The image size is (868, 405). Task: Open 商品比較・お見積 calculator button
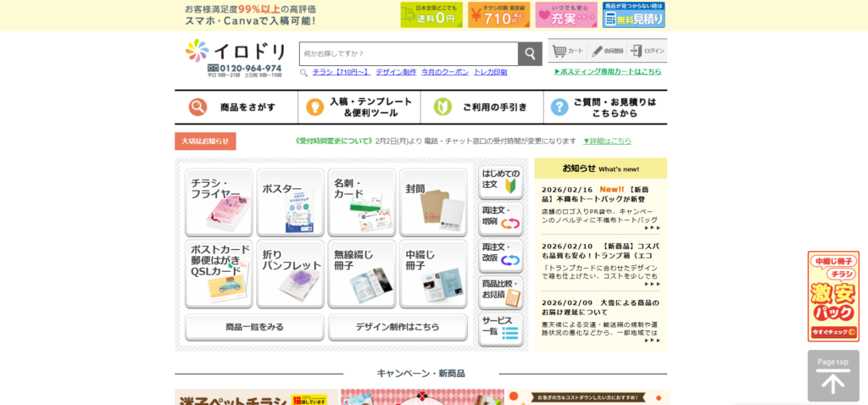pos(500,291)
